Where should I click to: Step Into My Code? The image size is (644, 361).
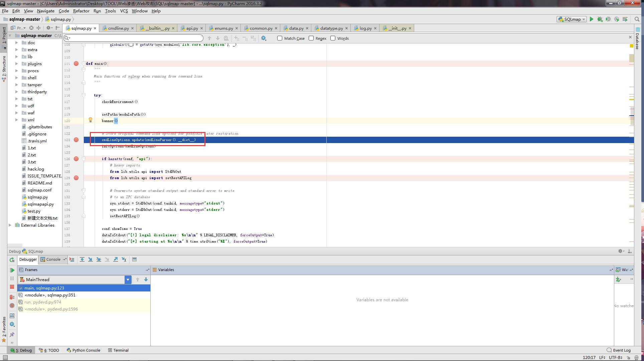click(99, 259)
